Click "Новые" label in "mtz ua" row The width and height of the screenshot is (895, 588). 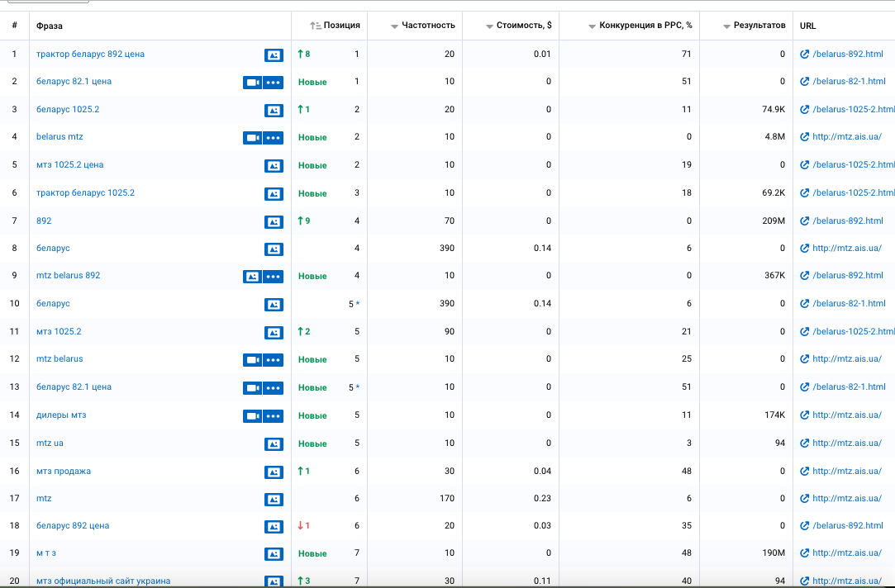point(312,443)
